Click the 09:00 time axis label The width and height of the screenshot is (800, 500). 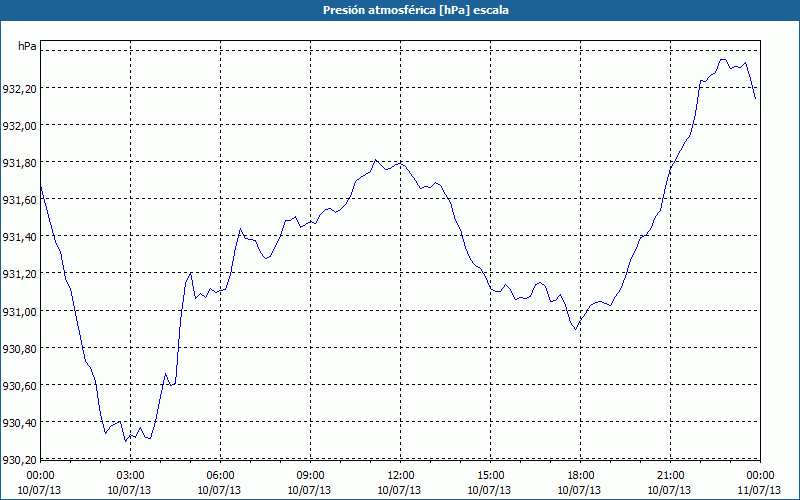310,476
